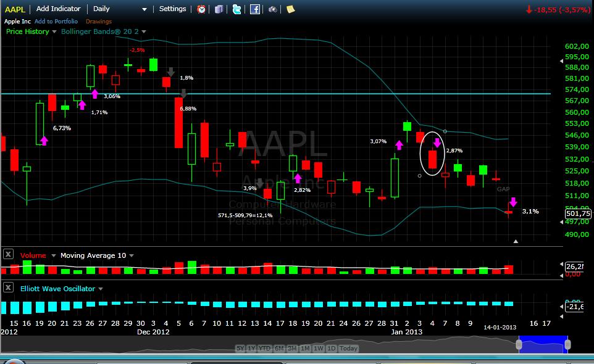Click the left handle of range slider
The height and width of the screenshot is (364, 594).
tap(519, 344)
